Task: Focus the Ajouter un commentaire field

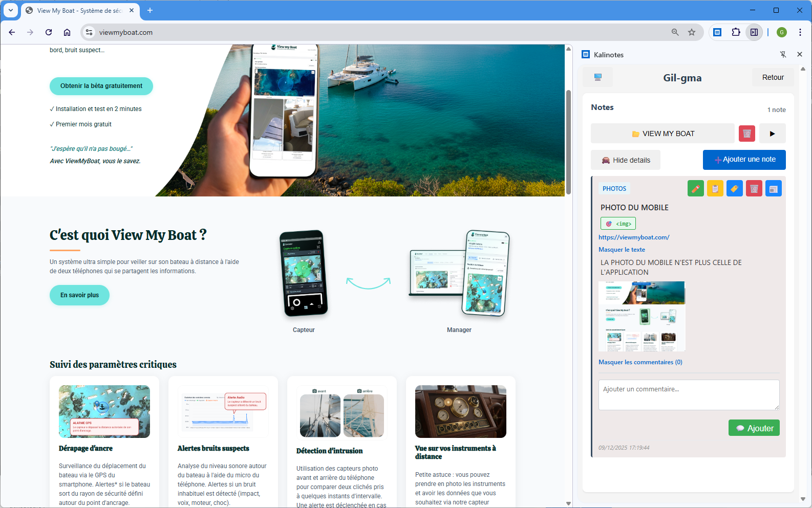Action: click(x=689, y=395)
